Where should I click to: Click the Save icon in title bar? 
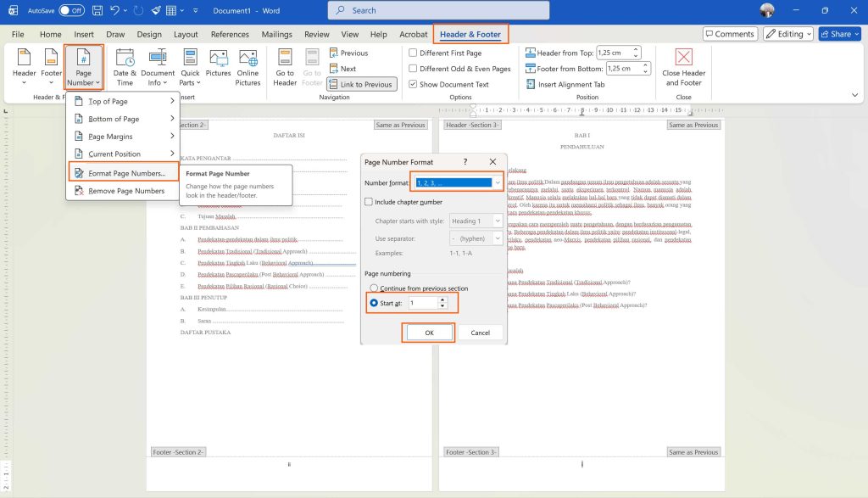(x=97, y=10)
